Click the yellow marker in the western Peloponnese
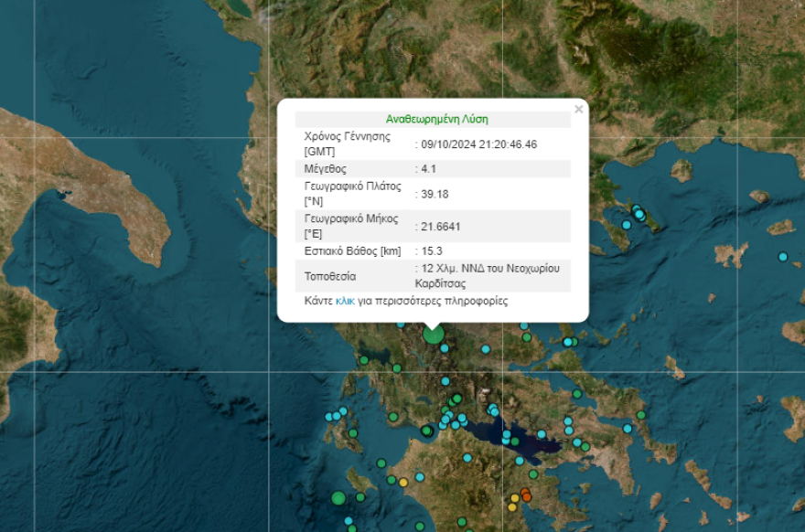The height and width of the screenshot is (532, 805). 402,482
